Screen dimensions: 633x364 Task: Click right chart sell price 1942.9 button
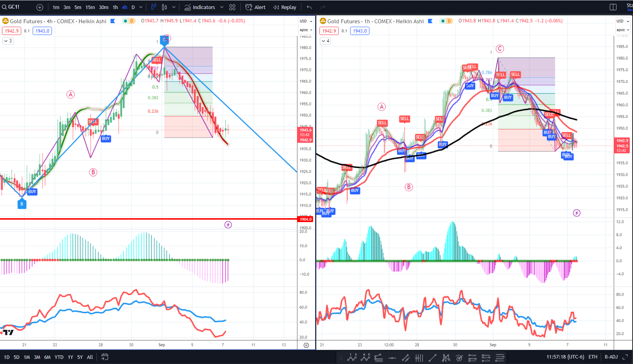click(x=329, y=31)
